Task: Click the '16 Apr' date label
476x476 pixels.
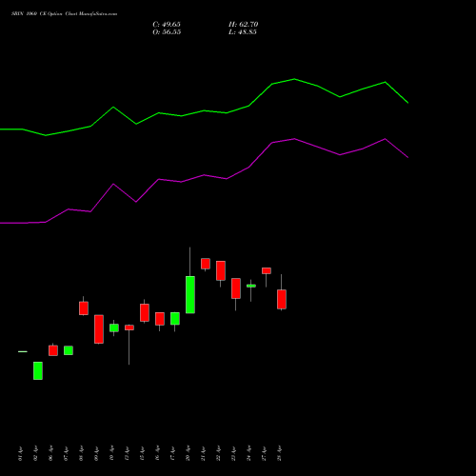Action: click(x=157, y=453)
